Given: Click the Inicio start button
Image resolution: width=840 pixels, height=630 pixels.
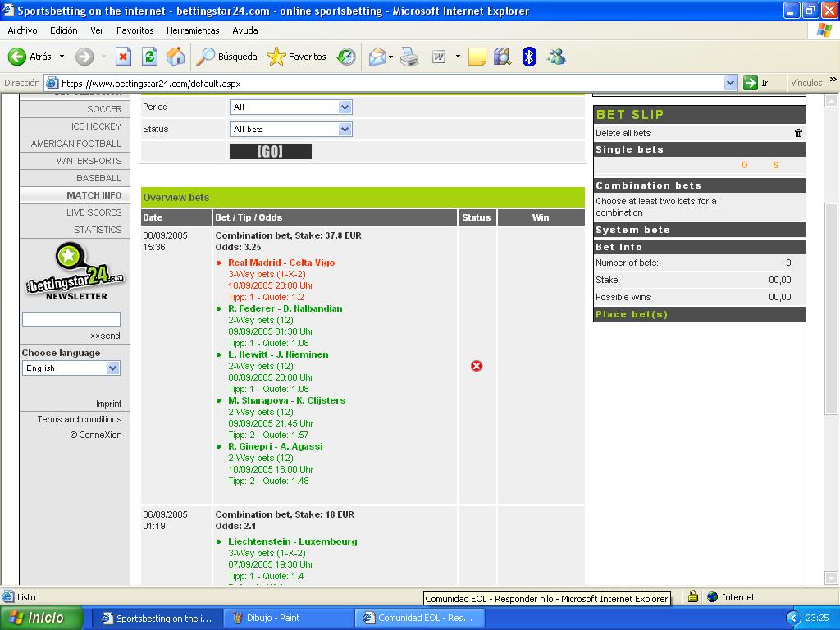Looking at the screenshot, I should point(42,618).
